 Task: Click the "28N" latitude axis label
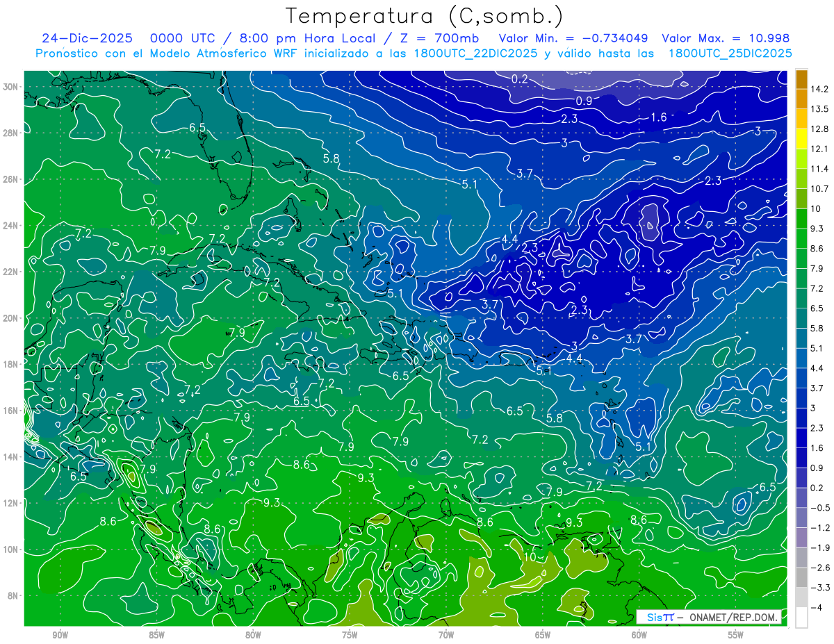coord(12,133)
